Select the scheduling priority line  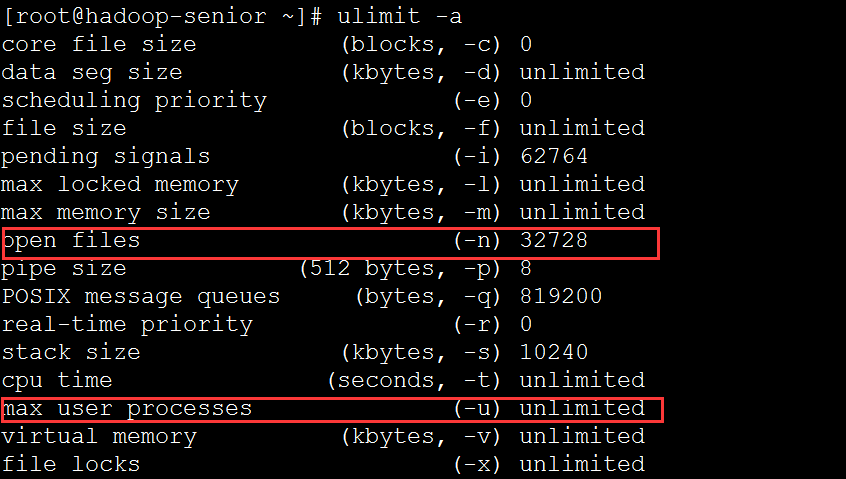click(x=267, y=100)
